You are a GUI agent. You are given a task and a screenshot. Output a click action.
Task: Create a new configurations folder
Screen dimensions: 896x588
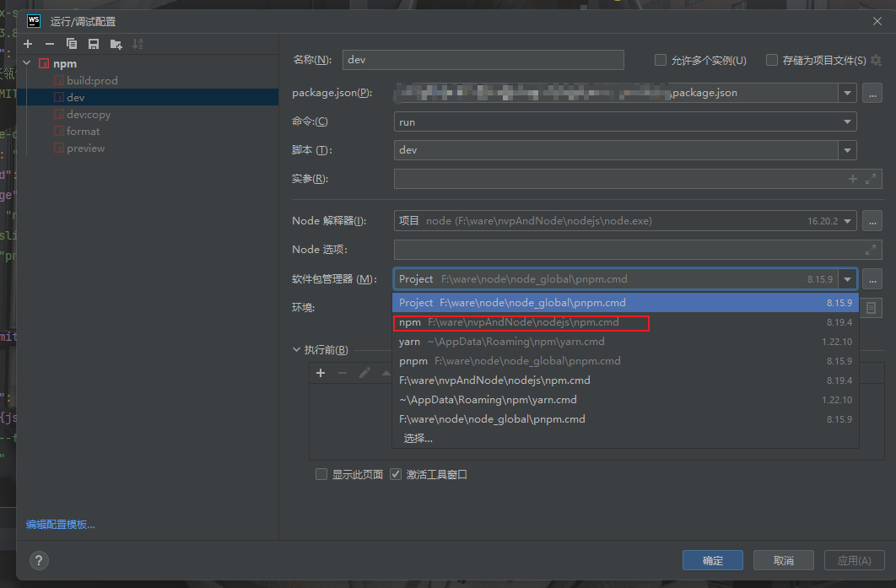coord(115,43)
